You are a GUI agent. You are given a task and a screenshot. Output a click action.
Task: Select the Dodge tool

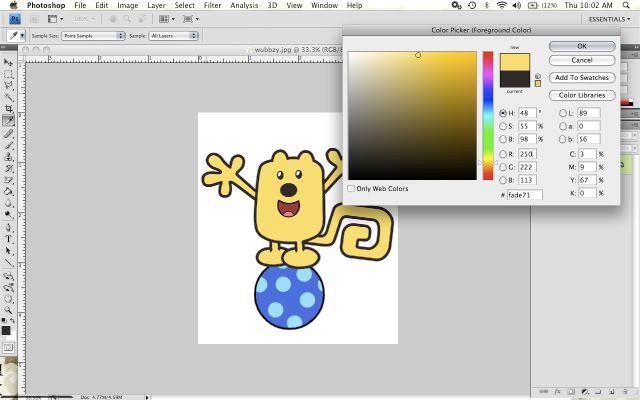(x=8, y=215)
